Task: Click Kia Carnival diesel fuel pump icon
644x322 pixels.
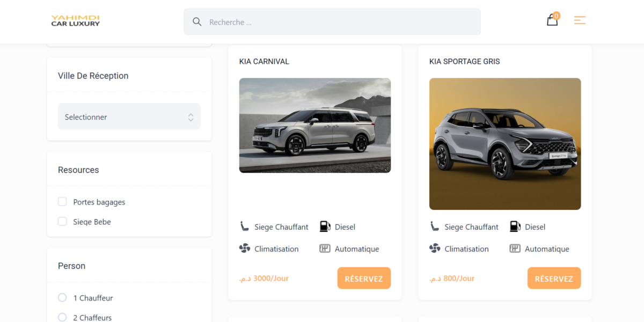Action: pos(325,226)
